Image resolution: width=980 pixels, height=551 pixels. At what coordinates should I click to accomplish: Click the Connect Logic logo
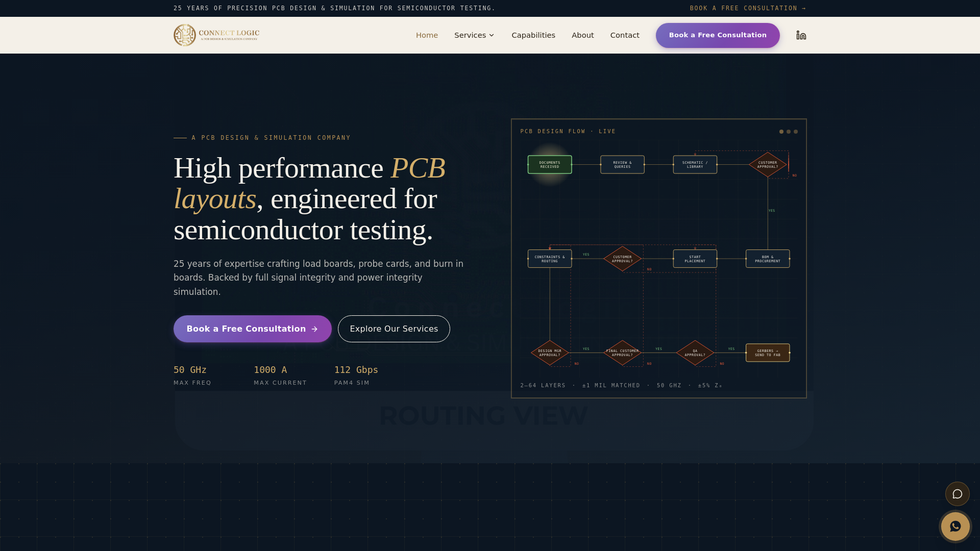pos(216,35)
